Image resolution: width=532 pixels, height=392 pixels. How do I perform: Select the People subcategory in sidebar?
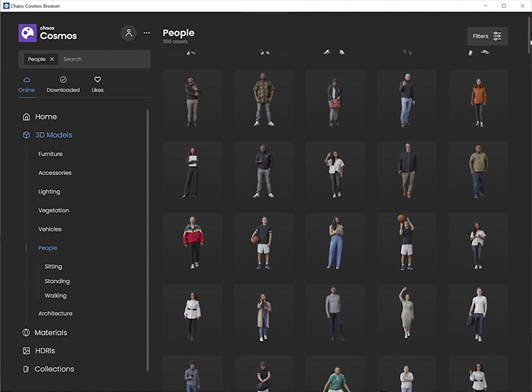pyautogui.click(x=48, y=248)
